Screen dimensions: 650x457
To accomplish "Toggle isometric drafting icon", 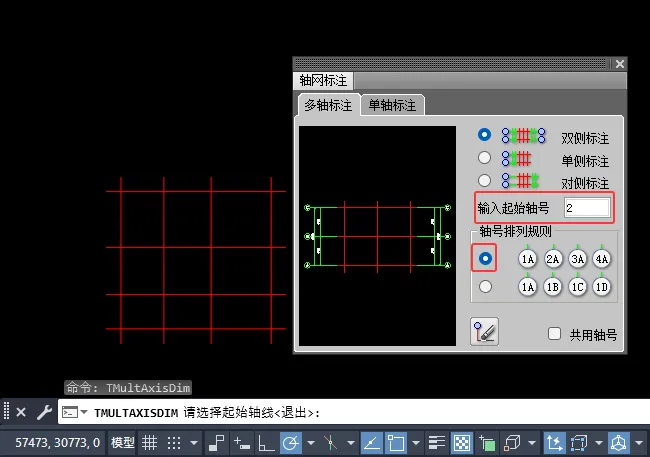I will pos(330,443).
